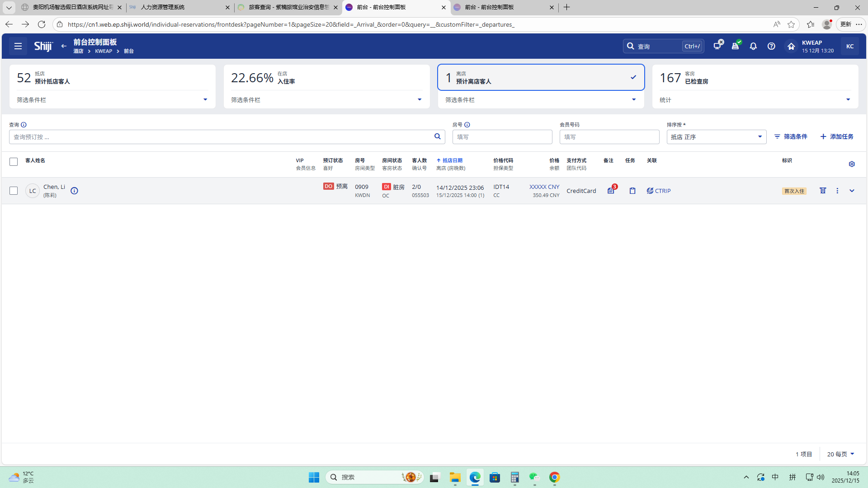868x488 pixels.
Task: Open the 排序按 sort dropdown
Action: pos(716,137)
